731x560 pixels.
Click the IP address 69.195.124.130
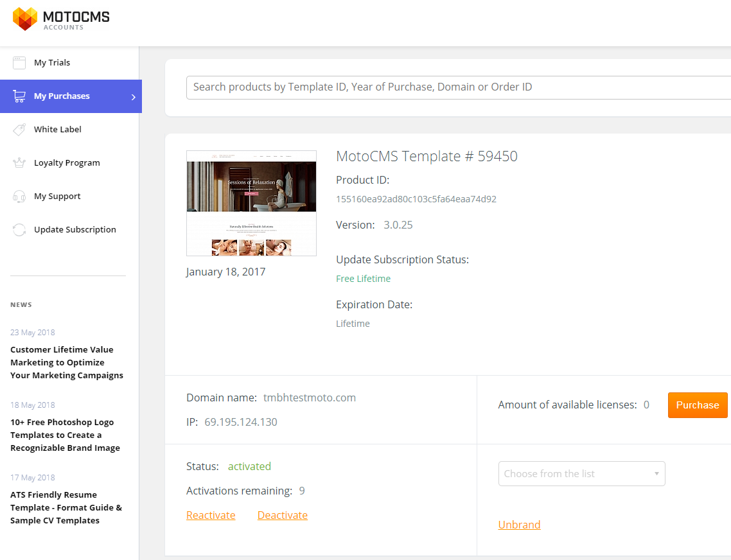241,422
